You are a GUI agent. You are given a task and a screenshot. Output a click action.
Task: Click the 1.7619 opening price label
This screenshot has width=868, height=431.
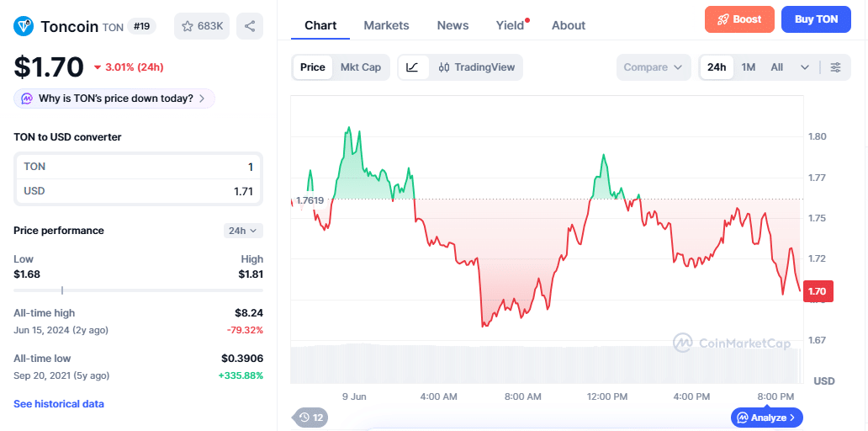pyautogui.click(x=310, y=200)
